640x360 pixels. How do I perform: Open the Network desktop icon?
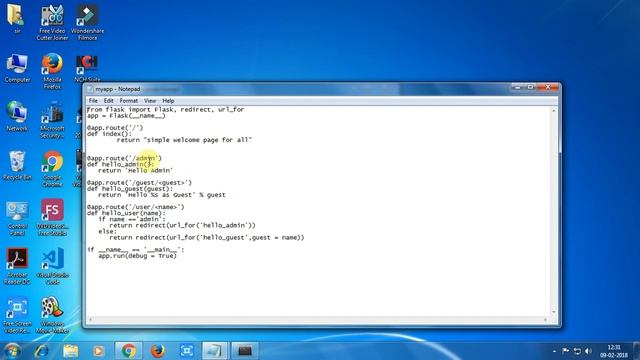coord(17,116)
